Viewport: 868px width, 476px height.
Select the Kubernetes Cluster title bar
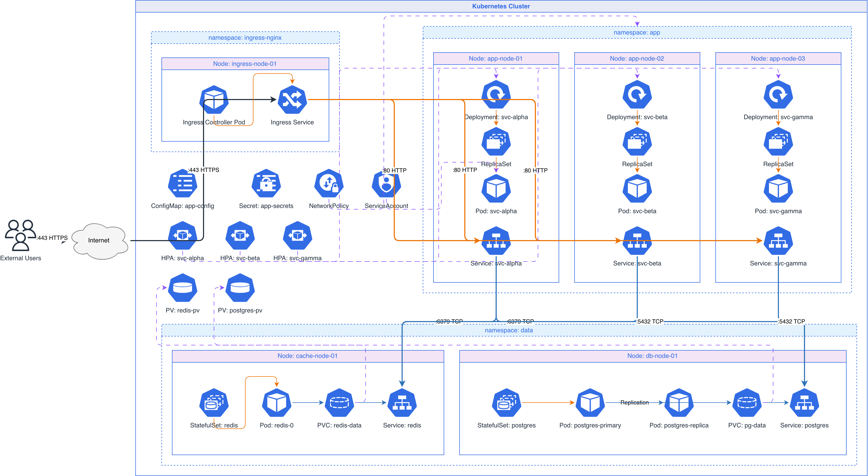(501, 6)
